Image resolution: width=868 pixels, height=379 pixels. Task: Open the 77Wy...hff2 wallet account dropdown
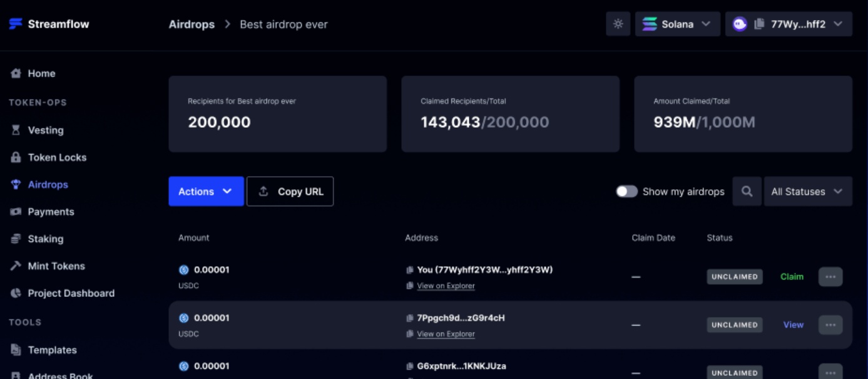(789, 24)
